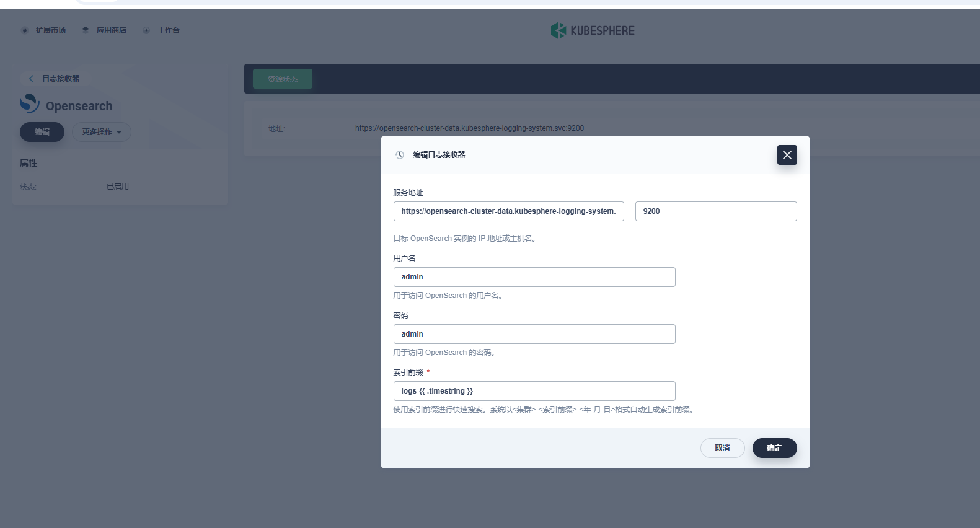Open 工作台 in the top navigation

(x=169, y=30)
